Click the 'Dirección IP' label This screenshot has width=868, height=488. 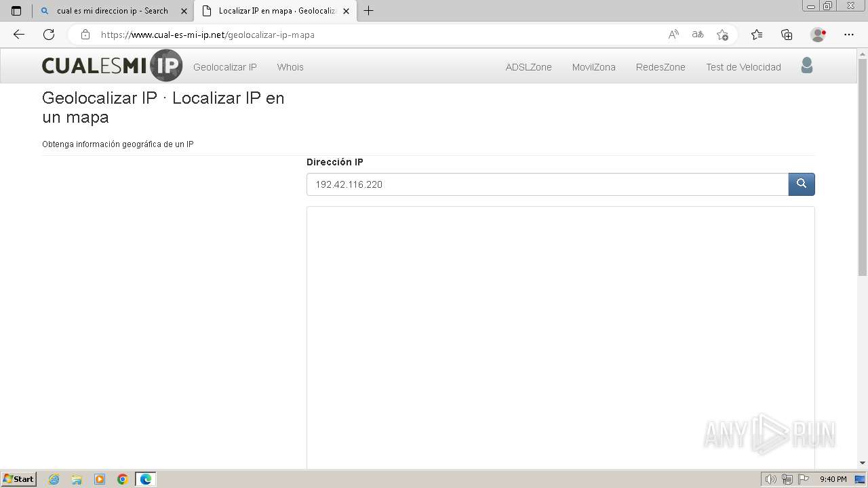click(335, 162)
